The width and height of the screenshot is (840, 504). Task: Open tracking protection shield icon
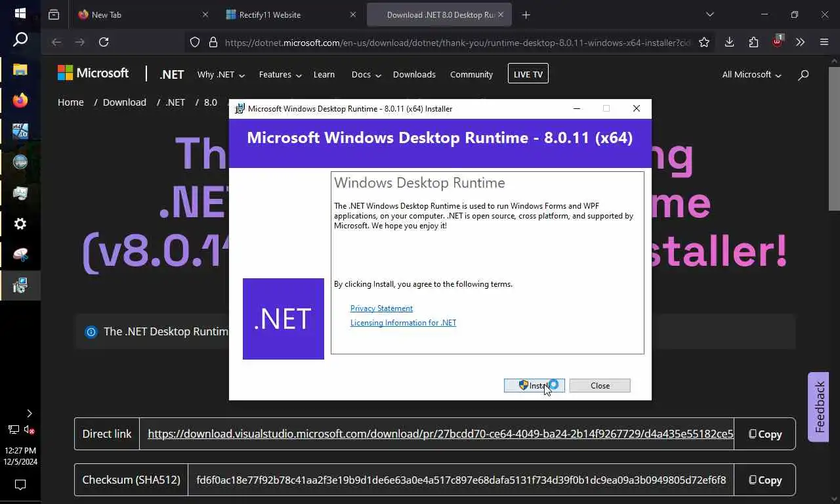195,42
